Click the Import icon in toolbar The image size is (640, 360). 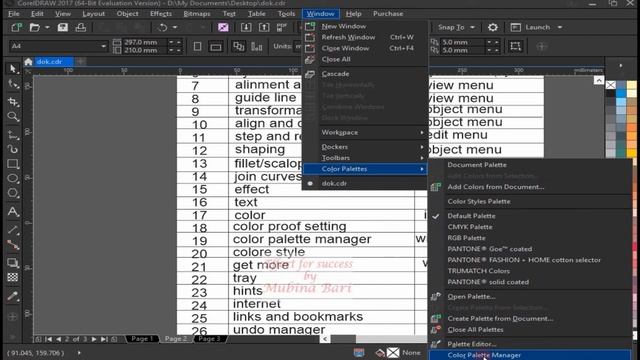[246, 27]
